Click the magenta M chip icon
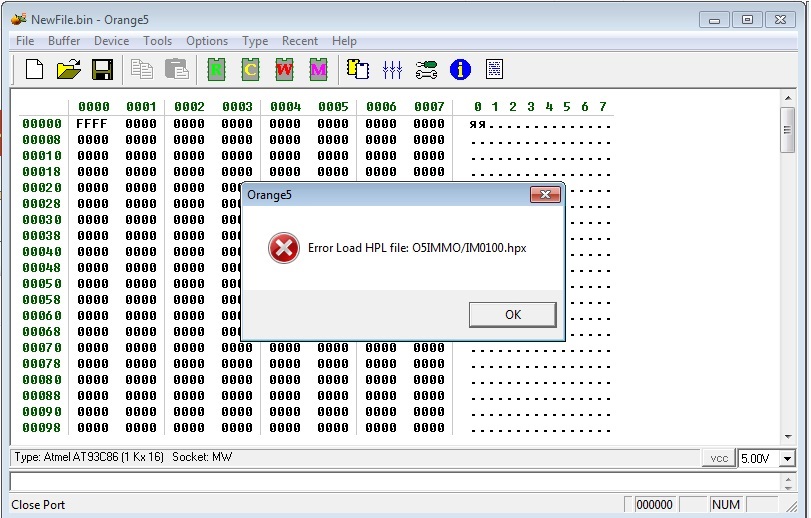Viewport: 811px width, 518px height. tap(319, 69)
